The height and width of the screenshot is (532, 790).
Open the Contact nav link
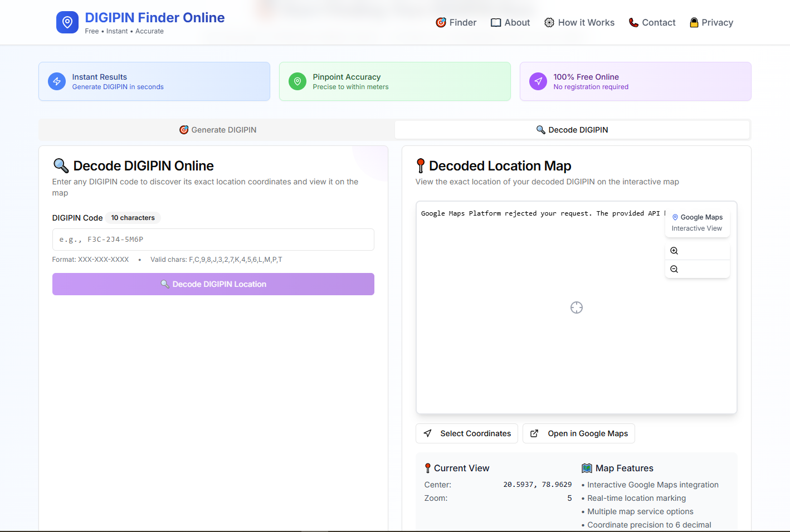coord(652,22)
